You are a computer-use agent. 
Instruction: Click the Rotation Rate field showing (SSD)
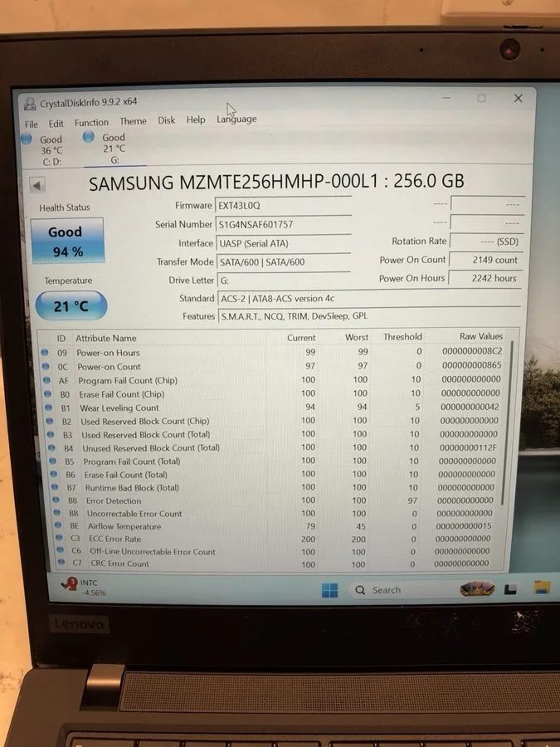487,242
